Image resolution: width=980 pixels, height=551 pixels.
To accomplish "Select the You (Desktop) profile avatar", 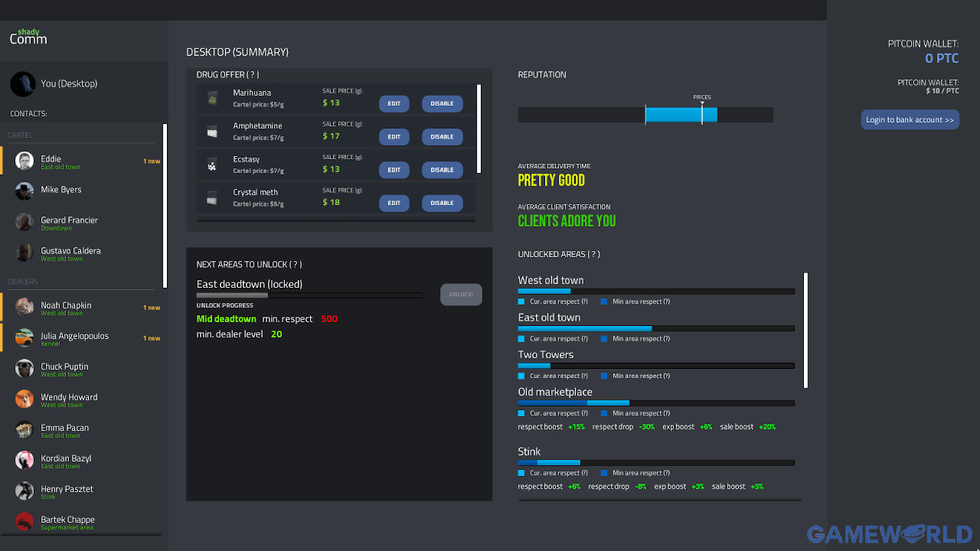I will click(23, 84).
